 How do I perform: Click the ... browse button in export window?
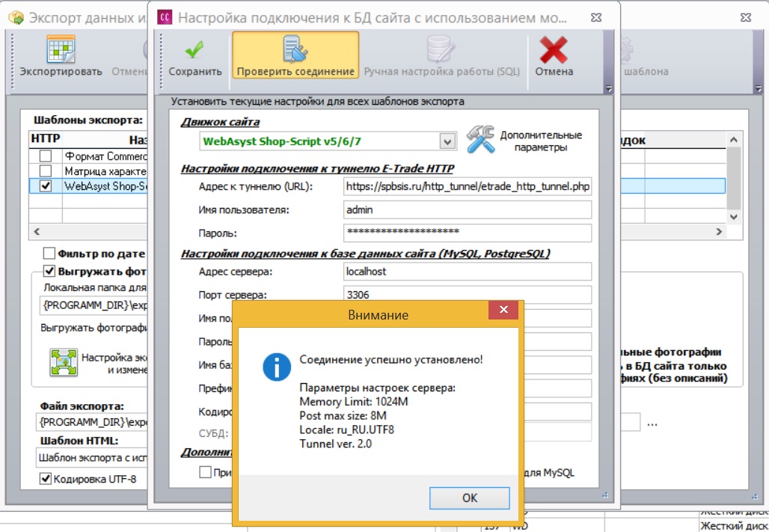pyautogui.click(x=652, y=423)
